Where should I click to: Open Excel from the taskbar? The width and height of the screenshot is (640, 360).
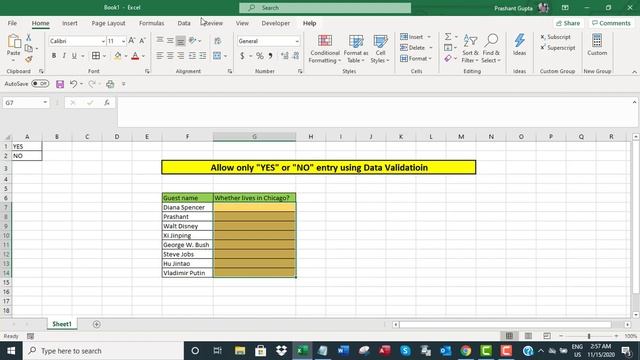[x=302, y=351]
